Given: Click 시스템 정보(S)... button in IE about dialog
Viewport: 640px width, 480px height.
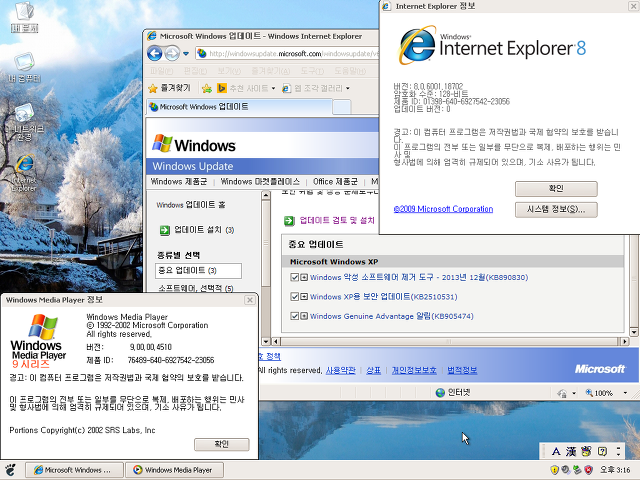Looking at the screenshot, I should (x=556, y=209).
